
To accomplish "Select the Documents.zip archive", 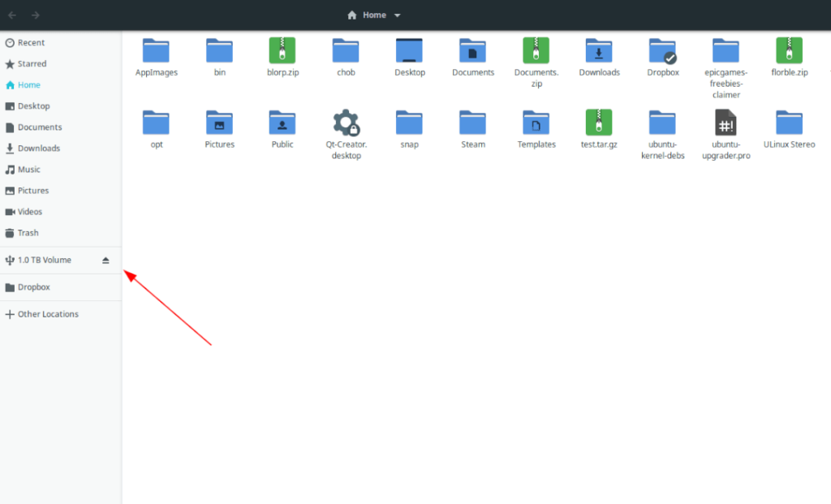I will (x=536, y=51).
